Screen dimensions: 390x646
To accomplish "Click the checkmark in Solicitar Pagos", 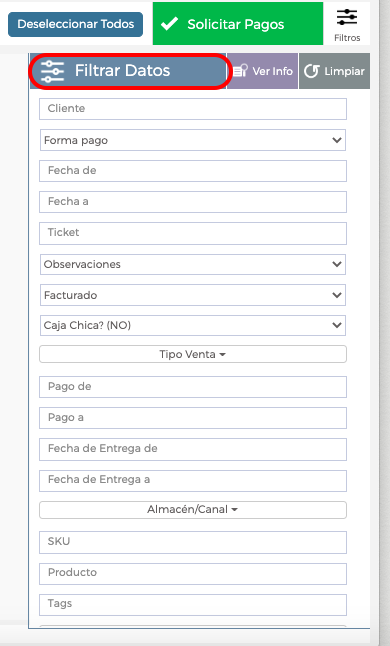I will pos(169,24).
